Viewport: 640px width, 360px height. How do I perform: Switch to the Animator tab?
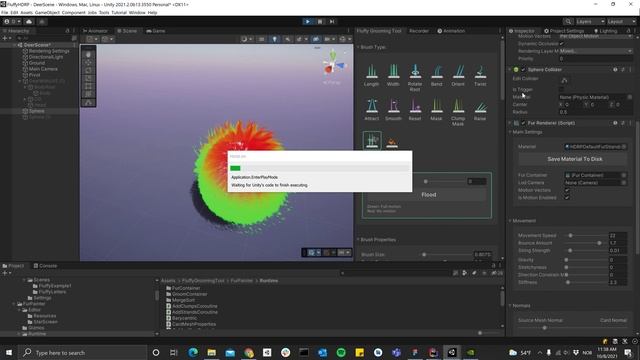pyautogui.click(x=96, y=31)
